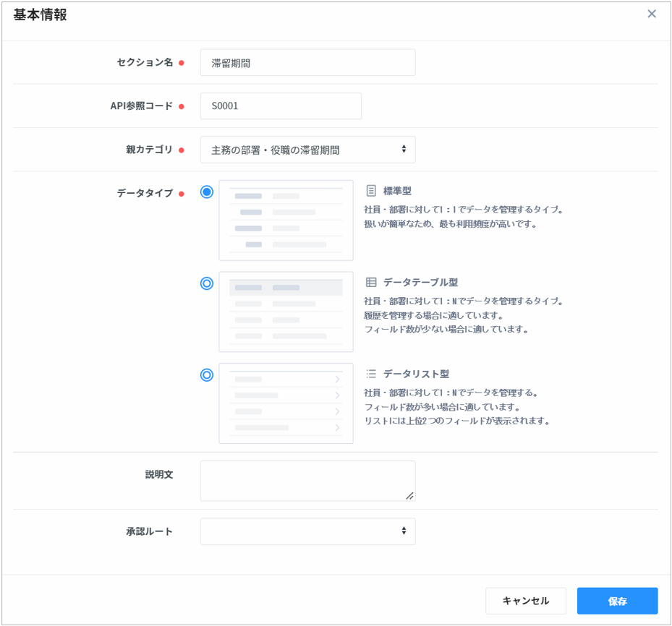The width and height of the screenshot is (672, 626).
Task: Close the 基本情報 dialog with X
Action: [652, 14]
